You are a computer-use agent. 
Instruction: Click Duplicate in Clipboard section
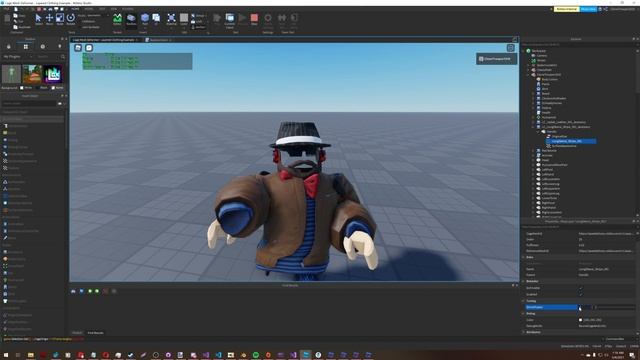coord(23,27)
